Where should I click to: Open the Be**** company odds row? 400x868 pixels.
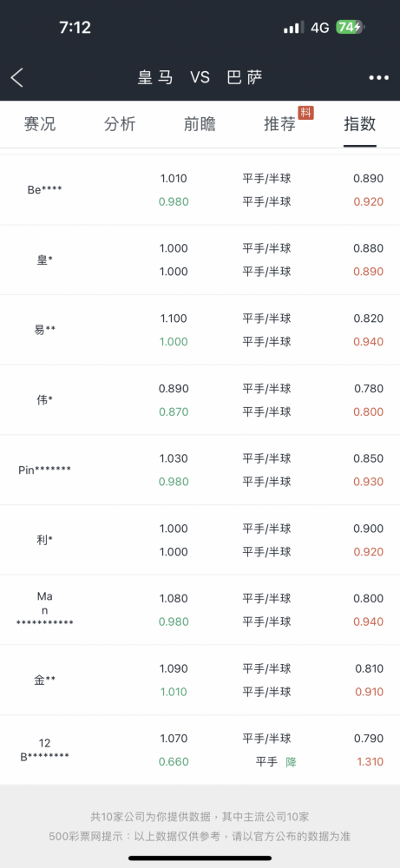(x=200, y=190)
